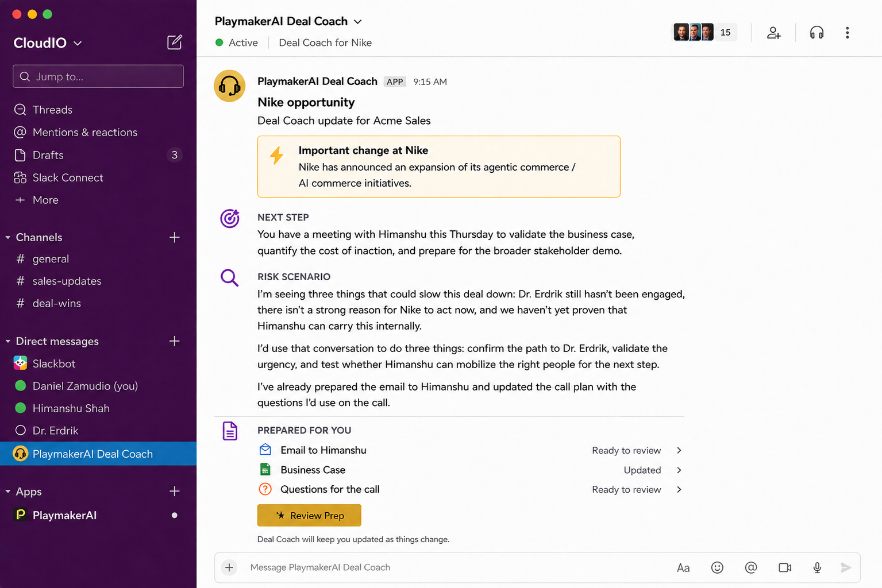Toggle text formatting with Aa icon
882x588 pixels.
(683, 567)
